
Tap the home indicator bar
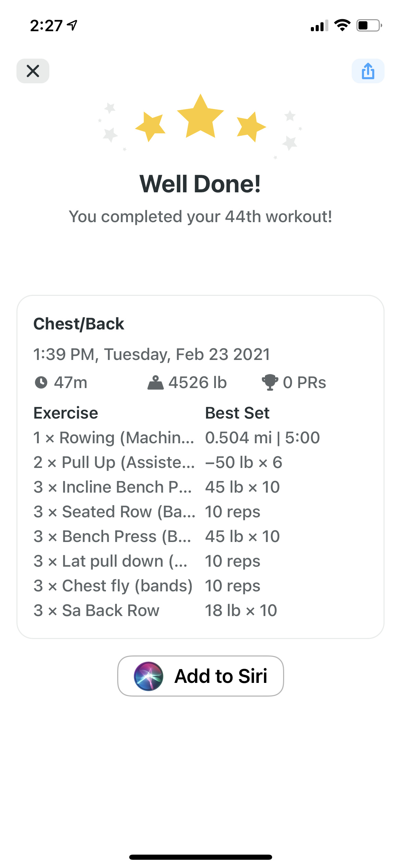[x=200, y=857]
